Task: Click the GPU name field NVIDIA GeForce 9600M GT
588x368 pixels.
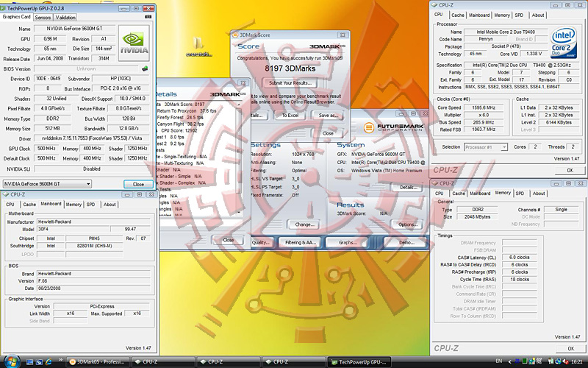Action: click(74, 29)
